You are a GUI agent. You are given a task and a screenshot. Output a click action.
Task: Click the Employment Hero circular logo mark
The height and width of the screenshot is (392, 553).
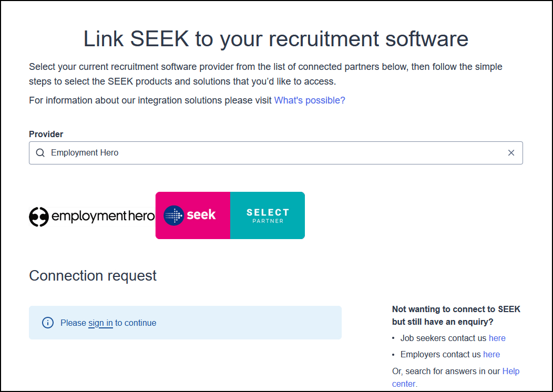(x=39, y=216)
